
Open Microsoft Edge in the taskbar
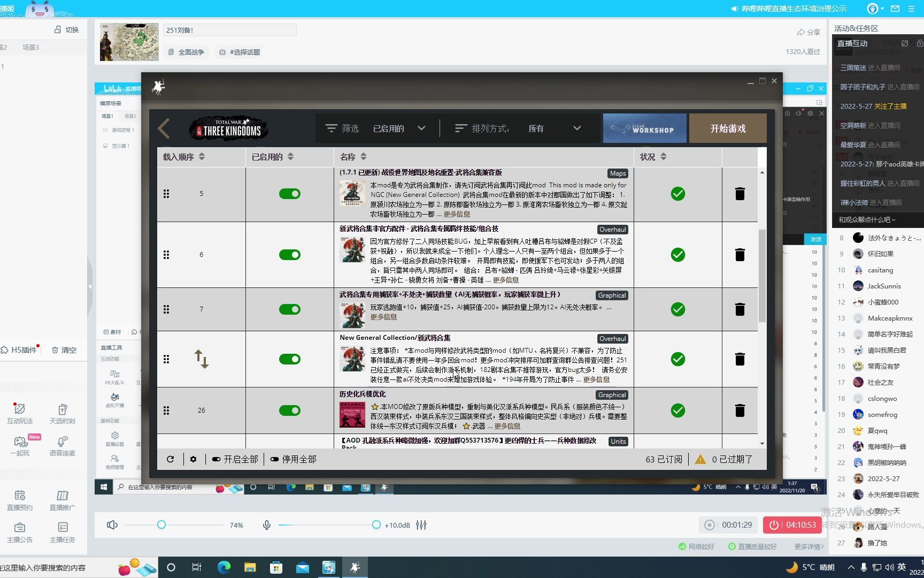tap(224, 567)
